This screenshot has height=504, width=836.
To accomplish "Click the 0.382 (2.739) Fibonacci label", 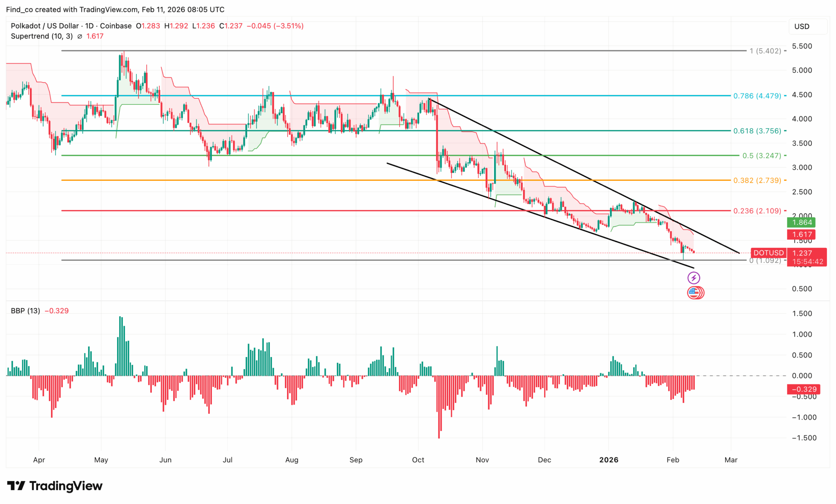I will [x=757, y=180].
